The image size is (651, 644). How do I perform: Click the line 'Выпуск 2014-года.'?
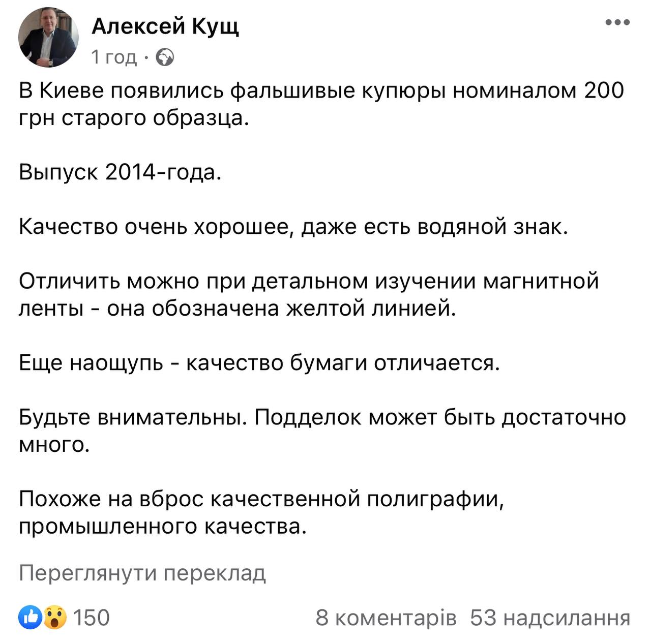point(121,173)
